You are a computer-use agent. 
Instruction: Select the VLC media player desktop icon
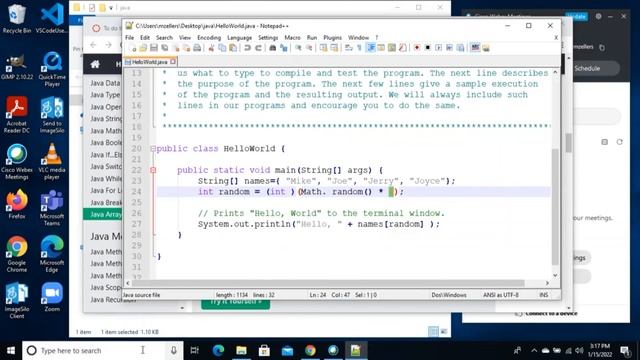point(52,162)
